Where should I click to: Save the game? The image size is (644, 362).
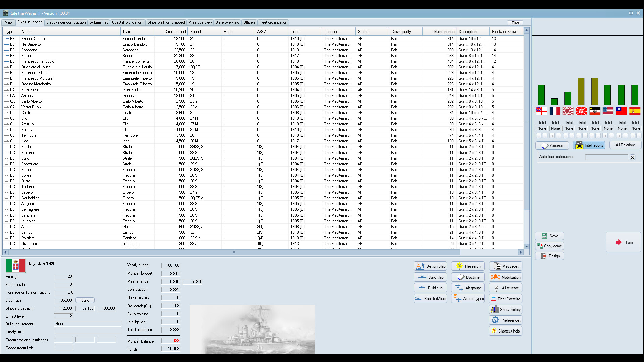coord(549,236)
